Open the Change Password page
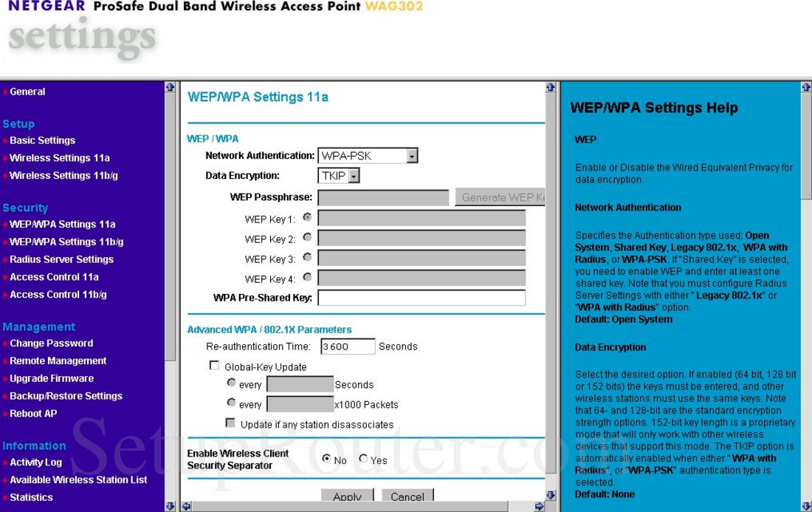The image size is (812, 512). pyautogui.click(x=51, y=343)
